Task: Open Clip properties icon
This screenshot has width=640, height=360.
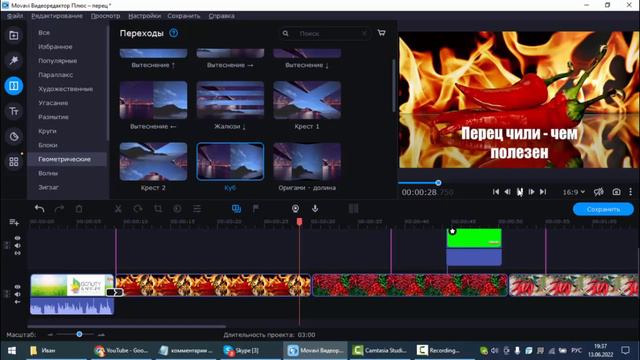Action: pos(197,209)
